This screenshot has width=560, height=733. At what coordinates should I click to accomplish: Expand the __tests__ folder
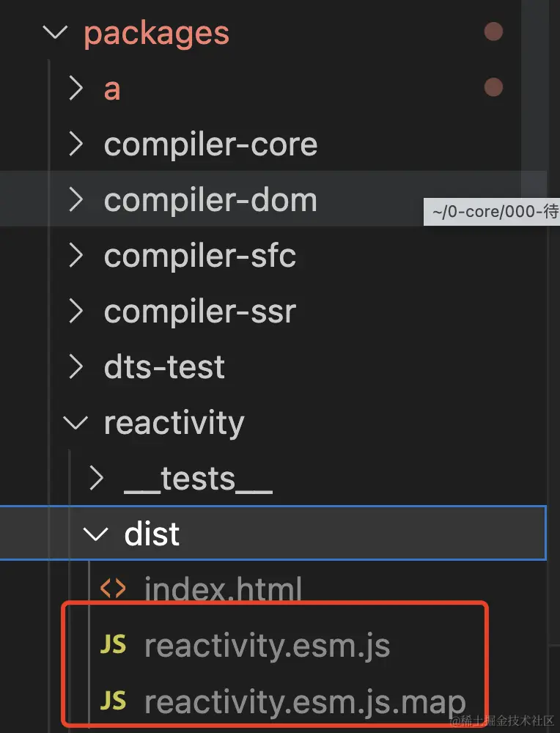96,478
